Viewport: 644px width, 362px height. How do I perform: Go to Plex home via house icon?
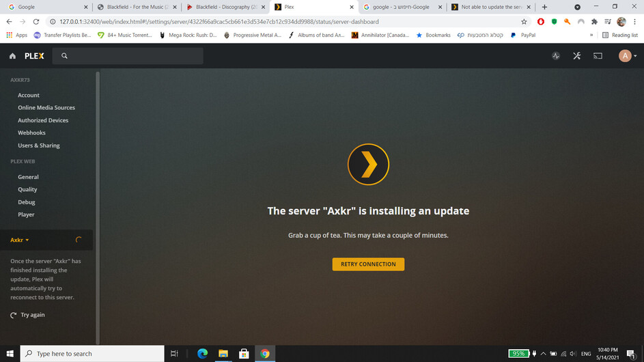click(x=12, y=56)
